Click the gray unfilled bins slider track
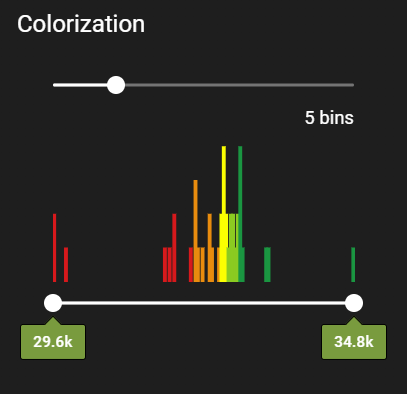 (x=239, y=85)
